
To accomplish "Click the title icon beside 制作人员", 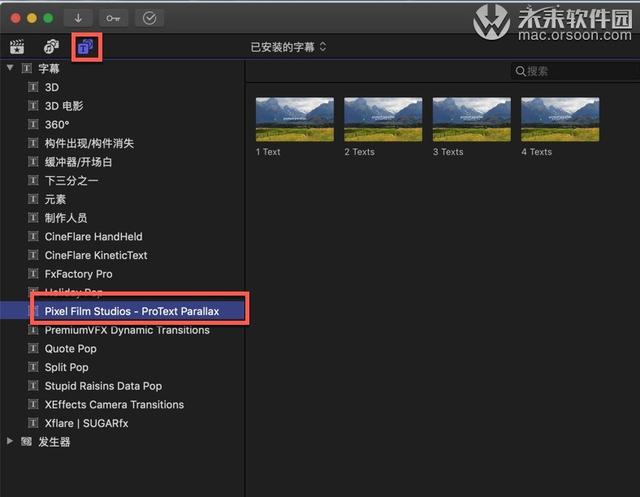I will tap(33, 217).
